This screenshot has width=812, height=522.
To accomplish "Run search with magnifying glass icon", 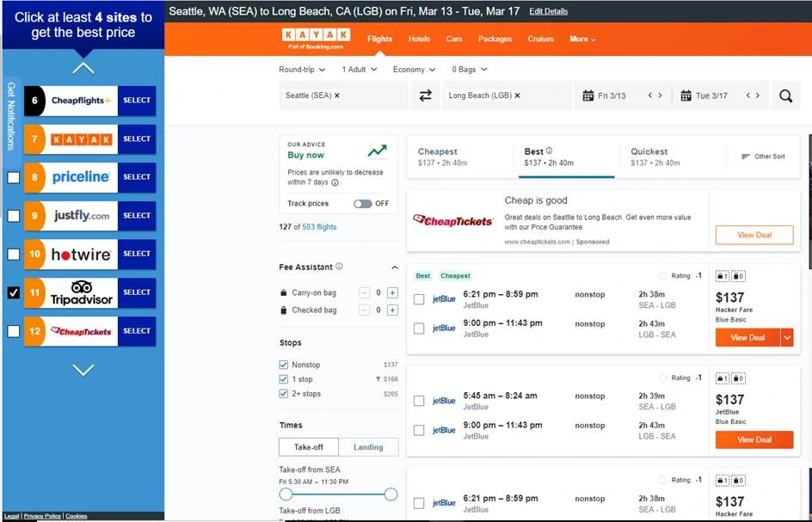I will point(785,95).
